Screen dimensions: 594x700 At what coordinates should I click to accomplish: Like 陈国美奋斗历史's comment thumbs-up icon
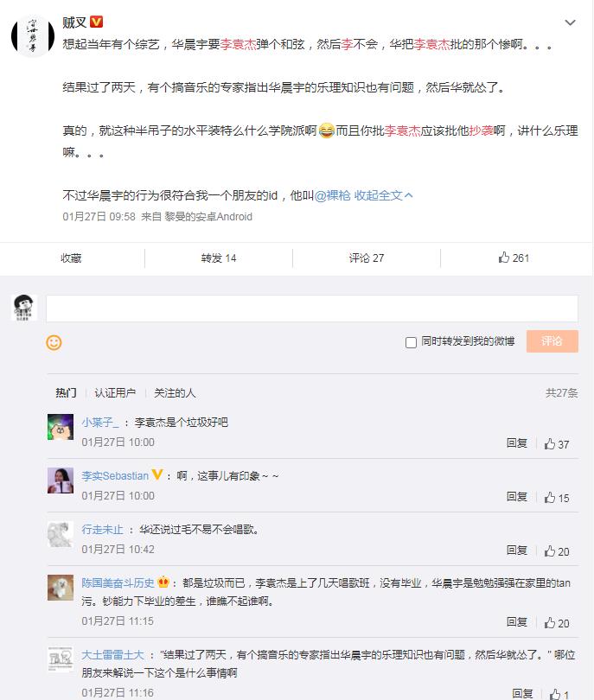pos(550,622)
